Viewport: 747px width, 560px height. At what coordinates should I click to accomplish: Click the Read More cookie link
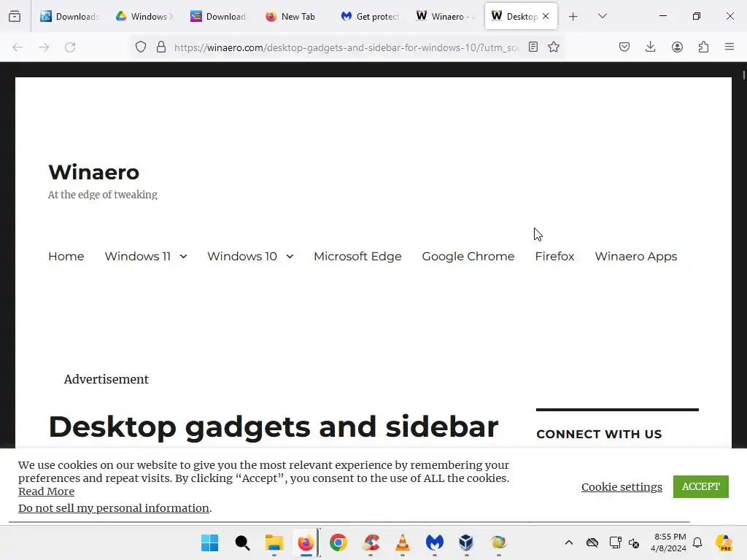point(46,491)
